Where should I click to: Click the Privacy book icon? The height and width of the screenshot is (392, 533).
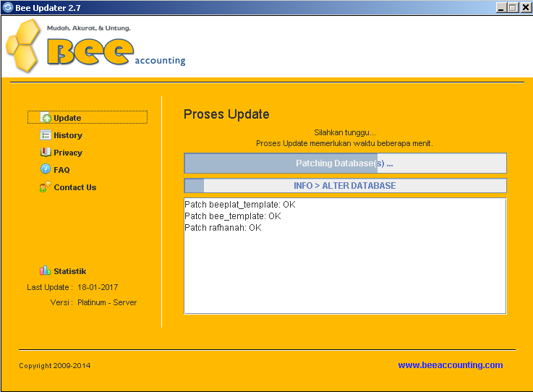tap(46, 152)
